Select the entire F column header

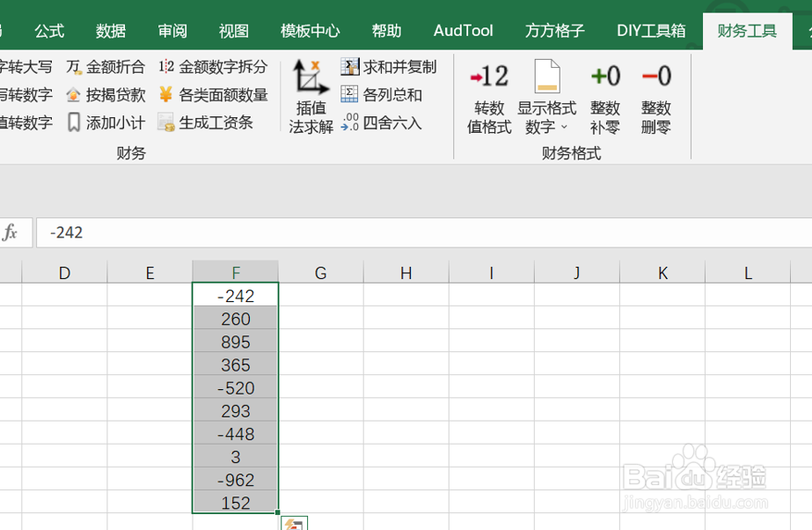point(234,272)
